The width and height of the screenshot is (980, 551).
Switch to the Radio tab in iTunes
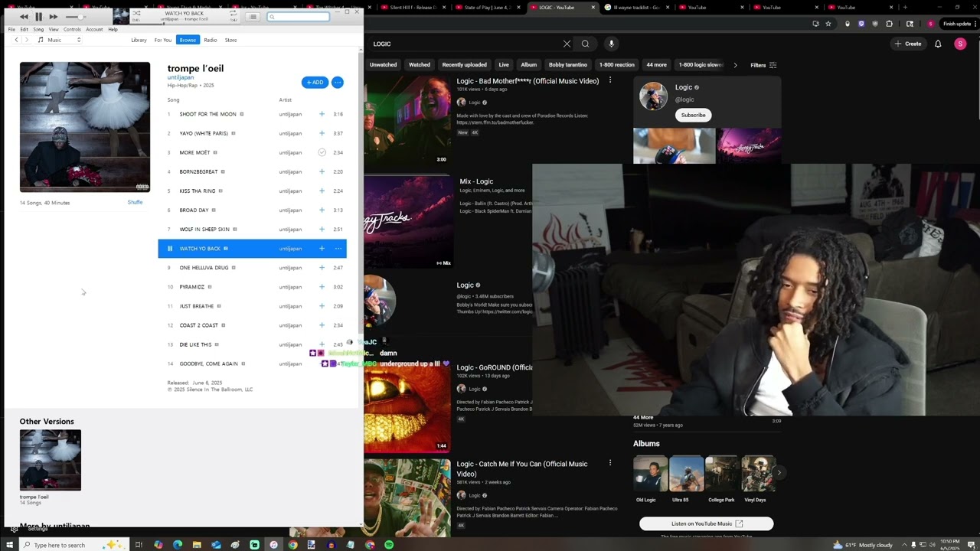tap(211, 40)
